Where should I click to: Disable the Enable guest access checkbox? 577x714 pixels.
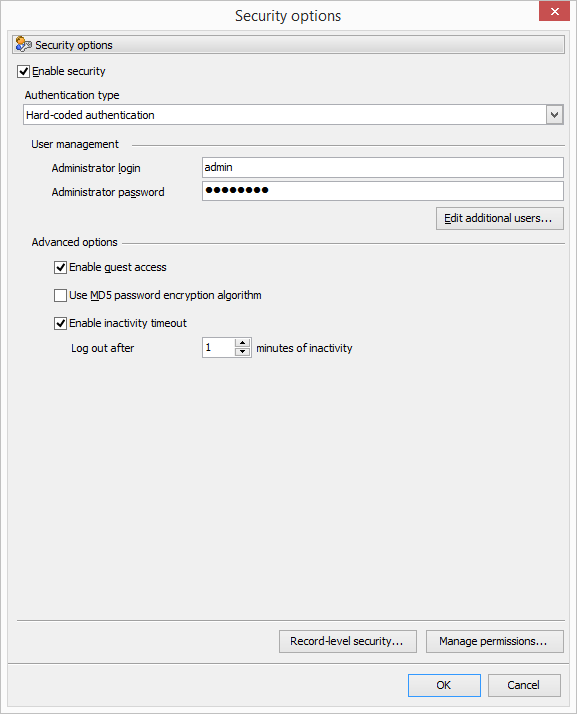[x=60, y=267]
